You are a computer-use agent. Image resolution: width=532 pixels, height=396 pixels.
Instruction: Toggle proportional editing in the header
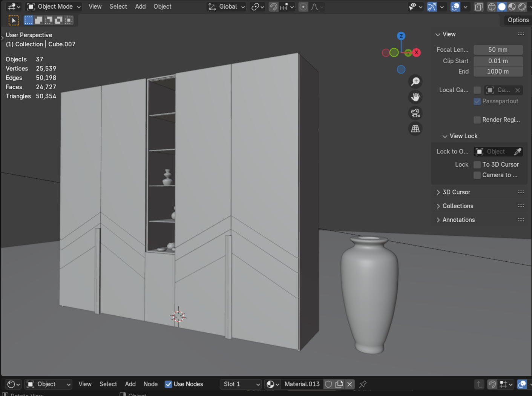pos(303,7)
